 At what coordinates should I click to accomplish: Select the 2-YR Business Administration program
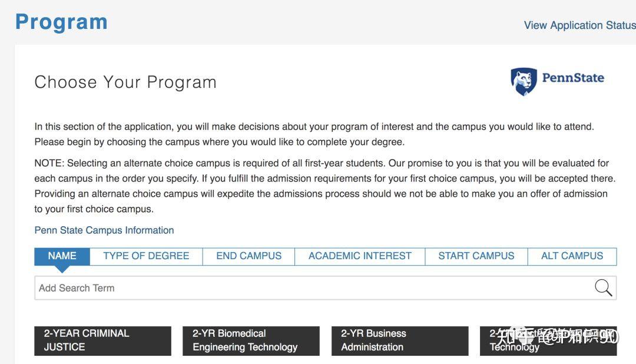click(x=400, y=340)
